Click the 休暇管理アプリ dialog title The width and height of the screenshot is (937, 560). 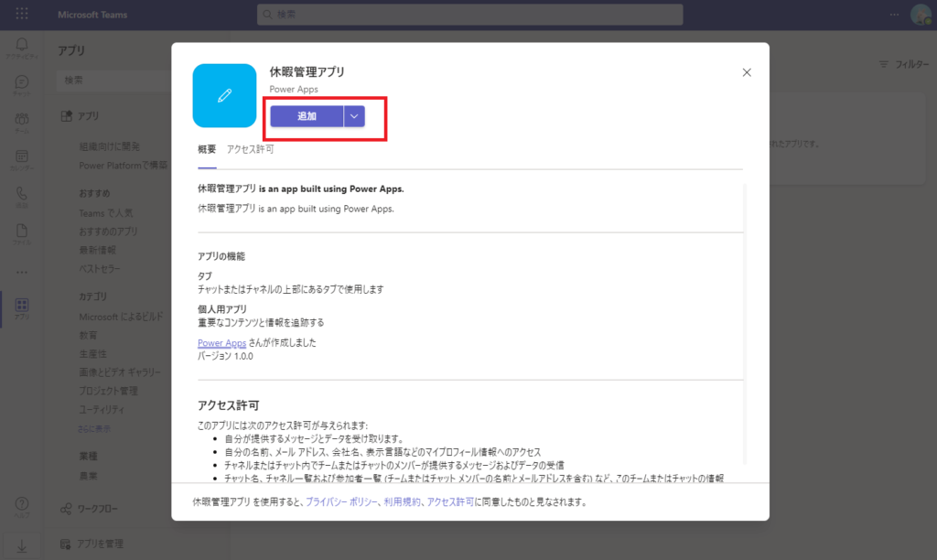pos(307,71)
